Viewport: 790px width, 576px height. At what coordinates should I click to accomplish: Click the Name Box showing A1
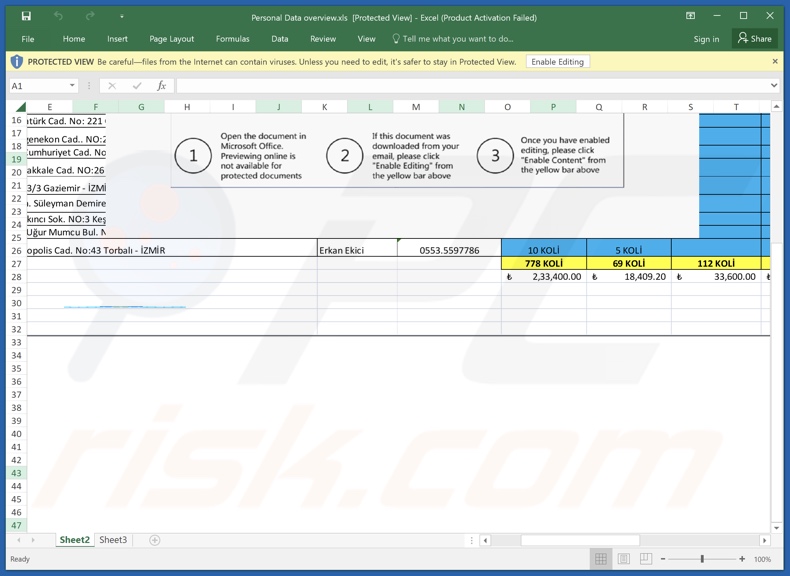tap(38, 86)
